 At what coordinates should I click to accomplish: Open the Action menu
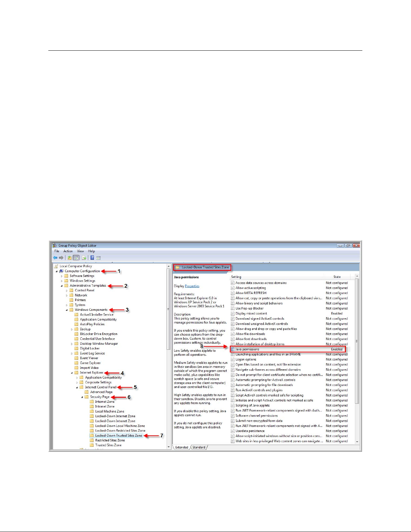(68, 251)
